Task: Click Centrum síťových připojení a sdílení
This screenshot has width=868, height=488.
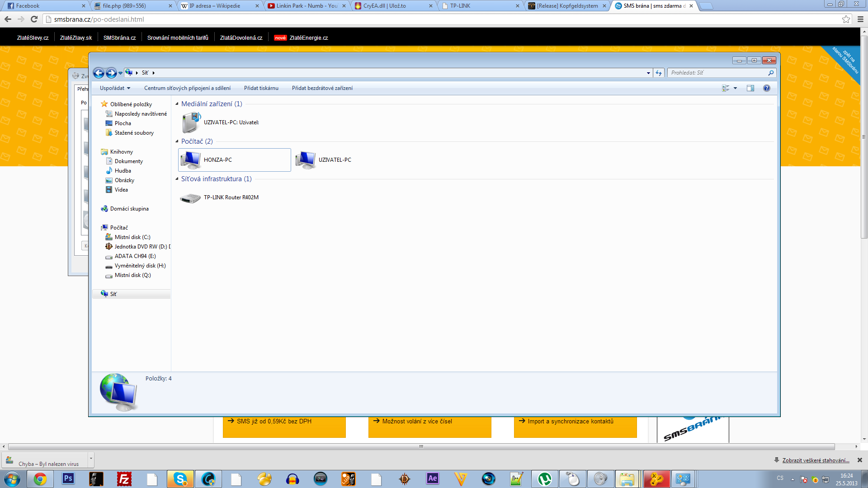Action: coord(187,88)
